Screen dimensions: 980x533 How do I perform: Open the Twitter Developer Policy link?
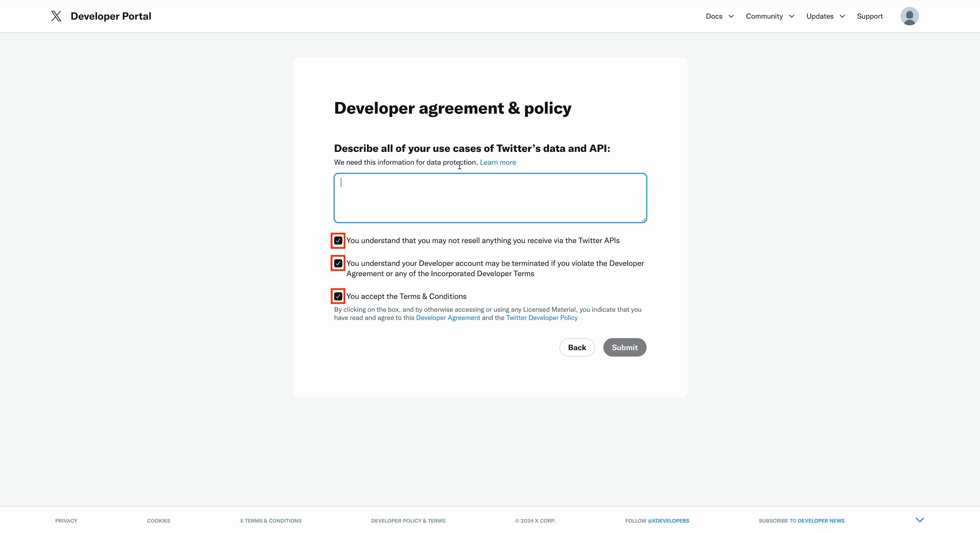pyautogui.click(x=542, y=317)
